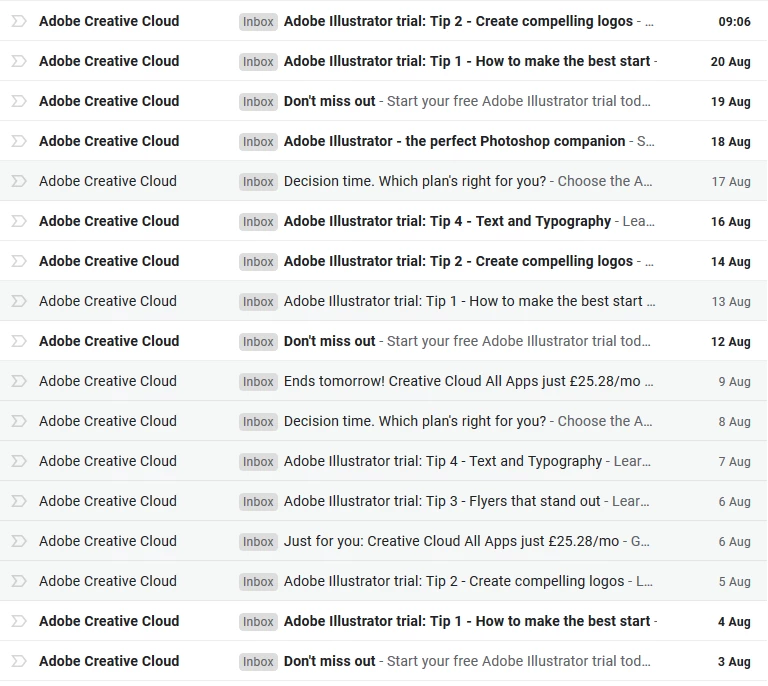Click Inbox label on the 9 Aug email

pos(258,381)
